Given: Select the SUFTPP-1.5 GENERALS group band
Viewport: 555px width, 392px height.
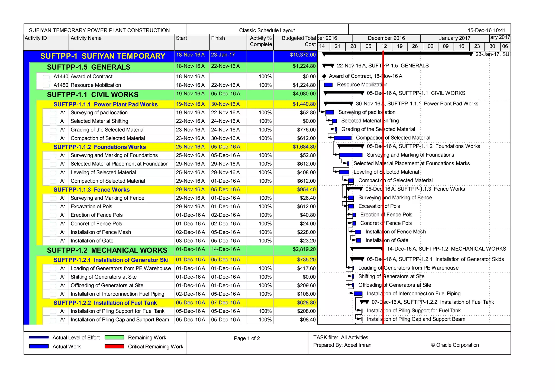Looking at the screenshot, I should [89, 67].
